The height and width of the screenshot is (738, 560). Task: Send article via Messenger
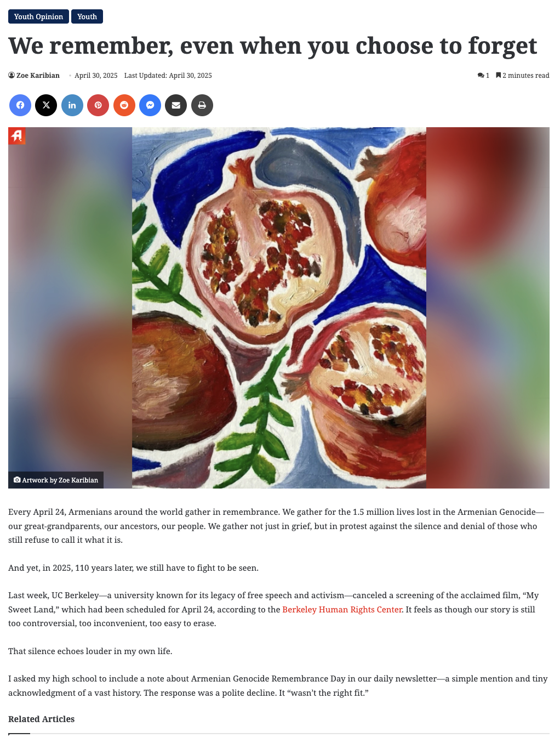(150, 105)
